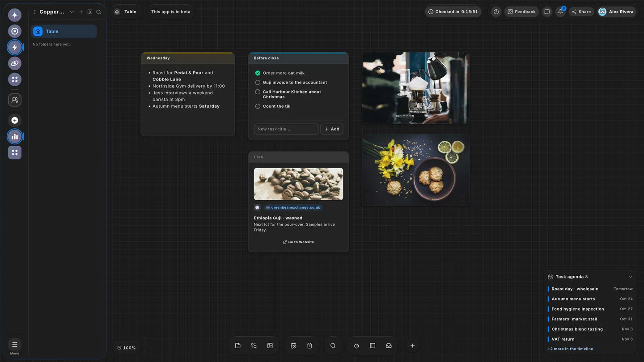
Task: Open the planet orbit workspace icon
Action: 15,63
